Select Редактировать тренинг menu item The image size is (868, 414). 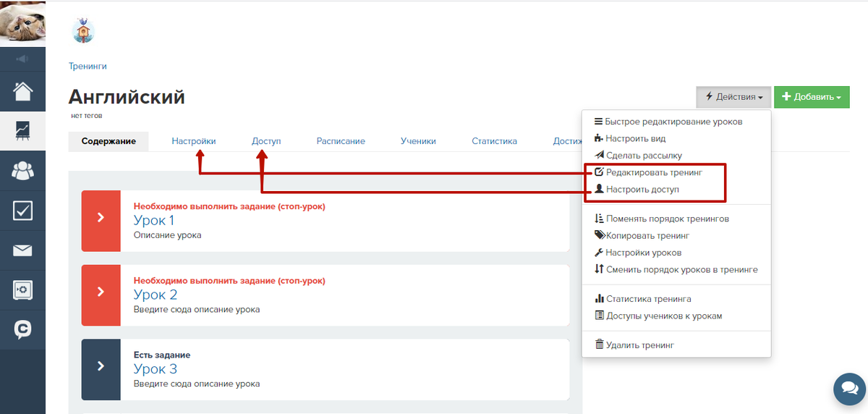click(653, 173)
